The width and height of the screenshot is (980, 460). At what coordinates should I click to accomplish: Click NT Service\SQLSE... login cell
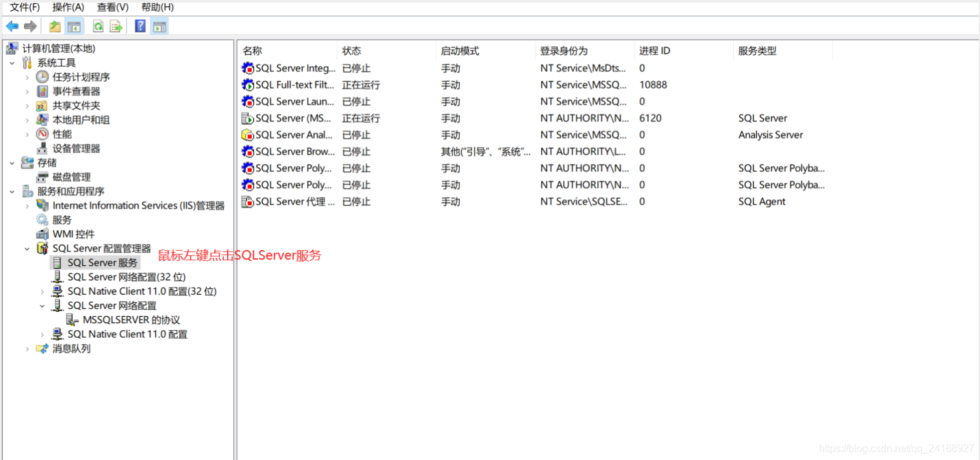click(x=584, y=202)
